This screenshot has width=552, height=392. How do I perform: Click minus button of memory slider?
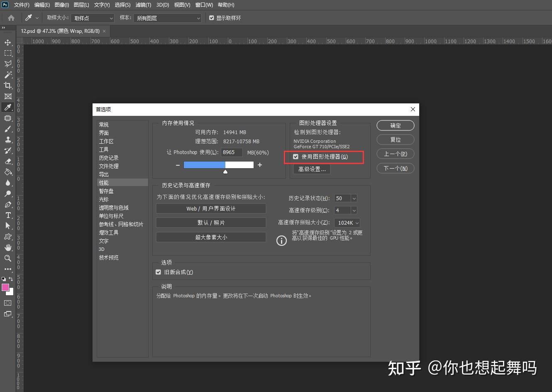[178, 165]
